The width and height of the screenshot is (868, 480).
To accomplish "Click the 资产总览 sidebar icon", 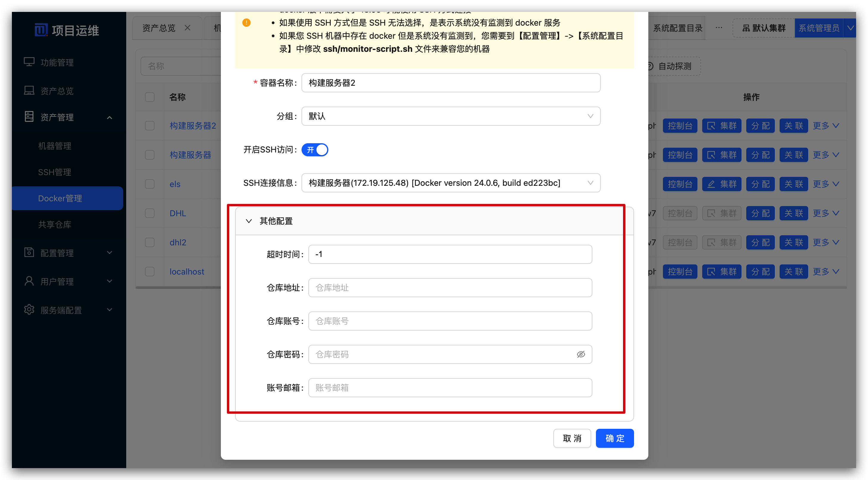I will point(29,90).
